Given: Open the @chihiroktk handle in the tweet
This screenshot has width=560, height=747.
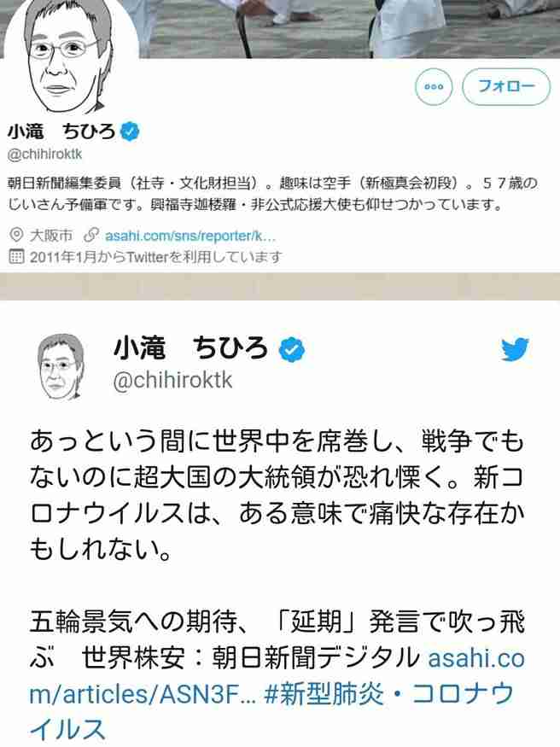Looking at the screenshot, I should (172, 381).
